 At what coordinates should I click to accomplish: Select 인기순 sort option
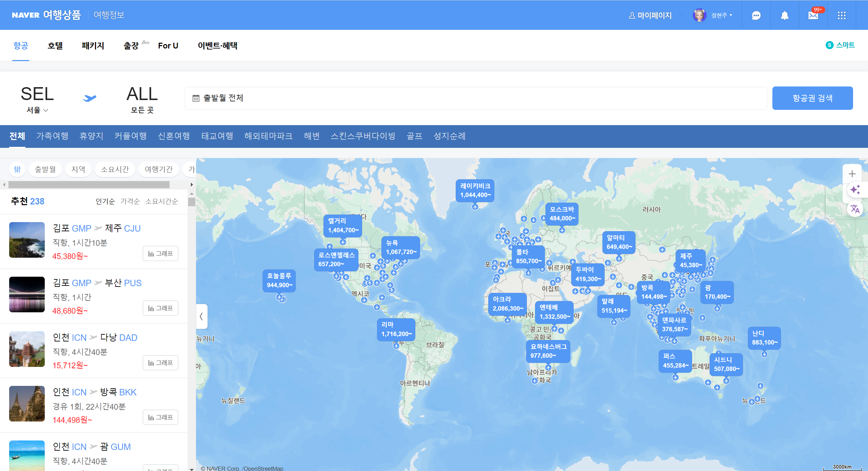(x=105, y=201)
